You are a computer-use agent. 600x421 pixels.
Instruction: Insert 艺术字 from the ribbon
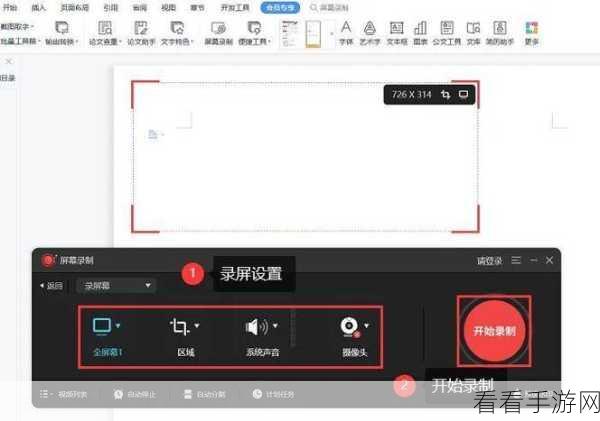click(x=369, y=28)
